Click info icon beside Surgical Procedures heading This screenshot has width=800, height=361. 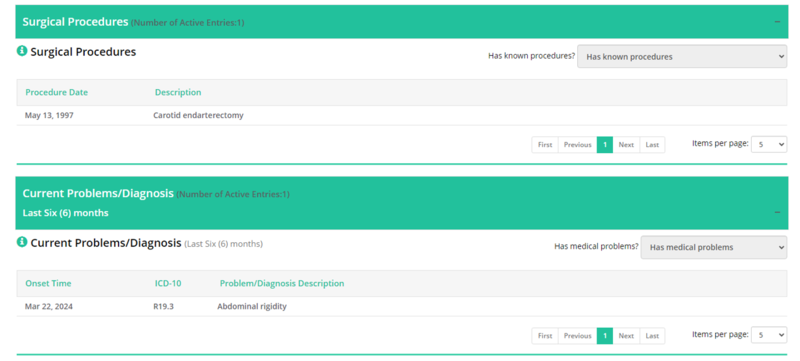click(22, 51)
